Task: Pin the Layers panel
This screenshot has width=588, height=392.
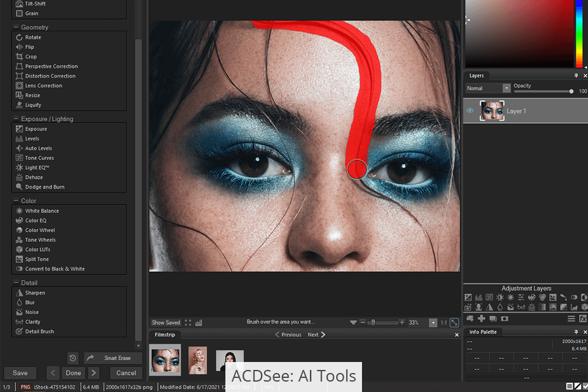Action: (576, 76)
